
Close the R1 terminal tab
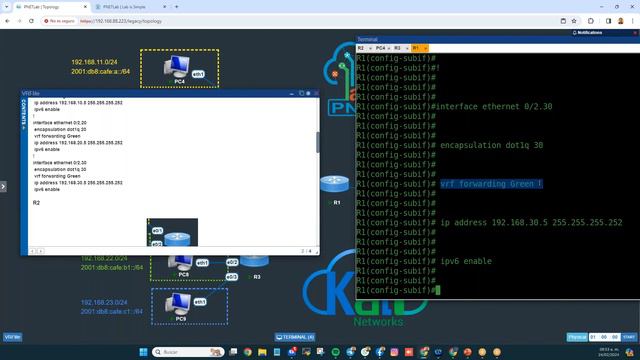coord(425,49)
